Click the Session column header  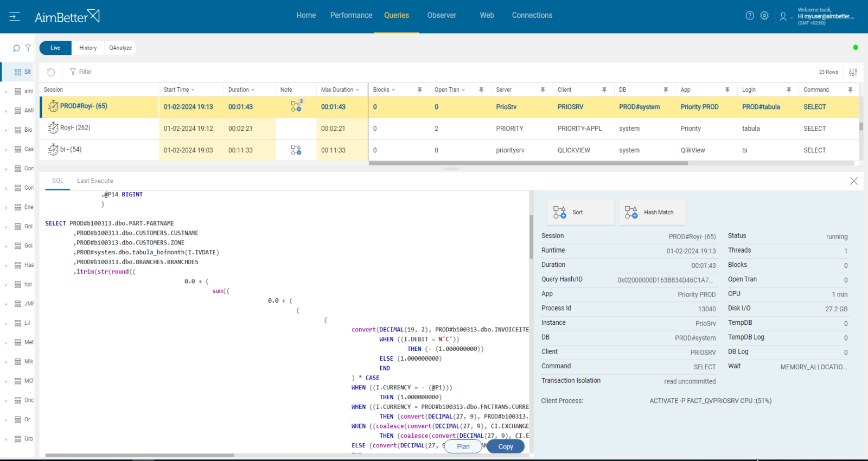(53, 90)
